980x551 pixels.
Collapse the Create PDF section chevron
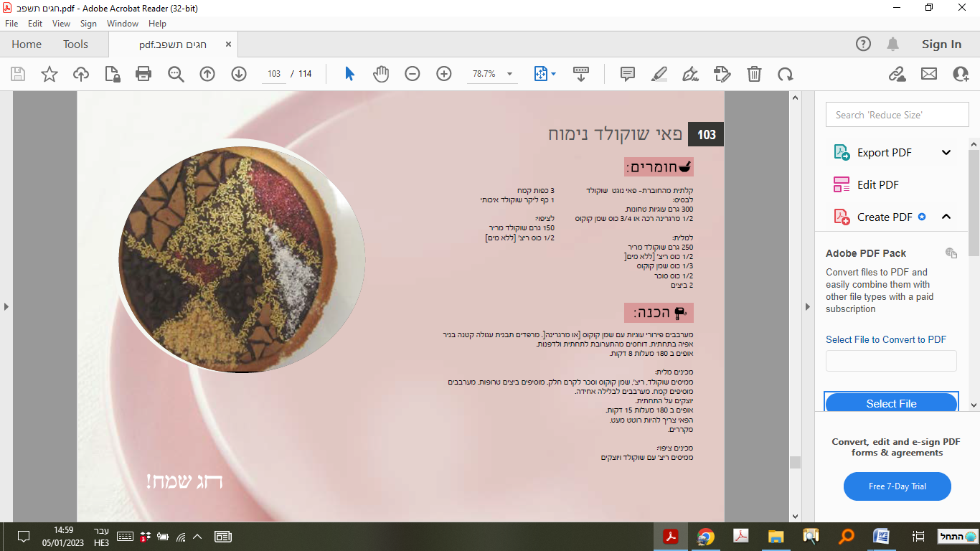coord(946,217)
